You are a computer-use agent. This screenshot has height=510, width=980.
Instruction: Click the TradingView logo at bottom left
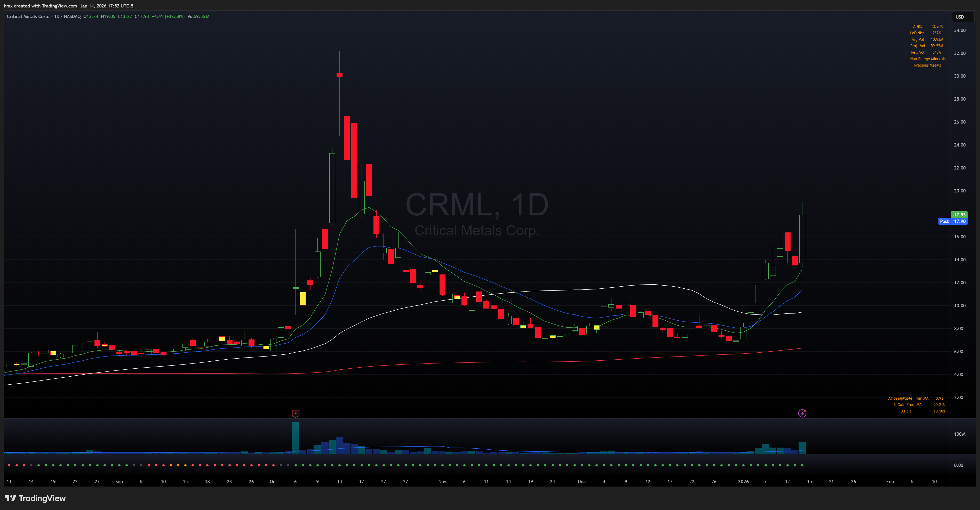[x=35, y=498]
